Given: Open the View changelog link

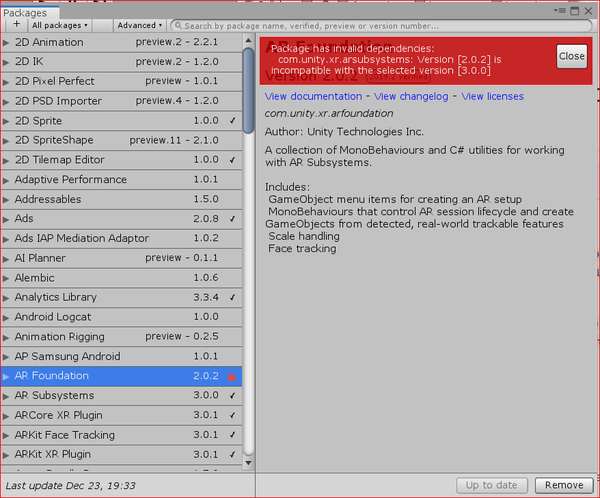Looking at the screenshot, I should [411, 96].
